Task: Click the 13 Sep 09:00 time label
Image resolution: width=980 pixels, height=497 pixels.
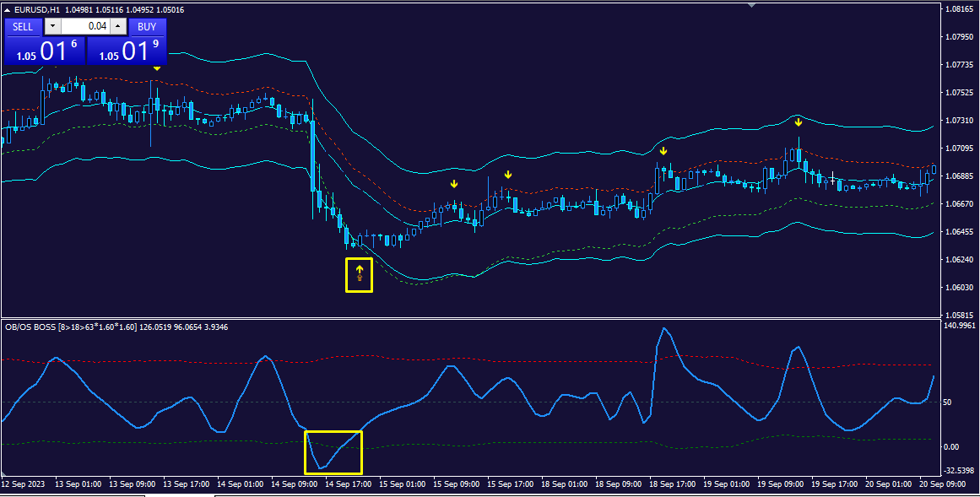Action: [x=131, y=483]
